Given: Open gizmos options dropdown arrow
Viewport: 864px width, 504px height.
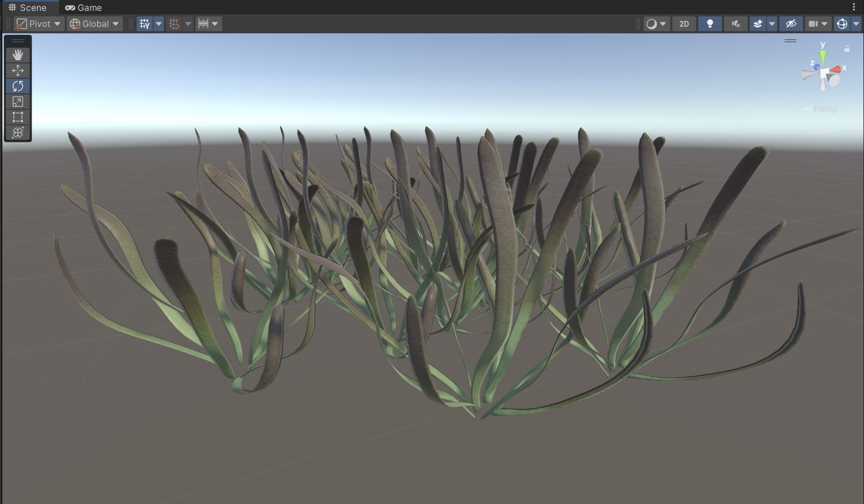Looking at the screenshot, I should (857, 24).
